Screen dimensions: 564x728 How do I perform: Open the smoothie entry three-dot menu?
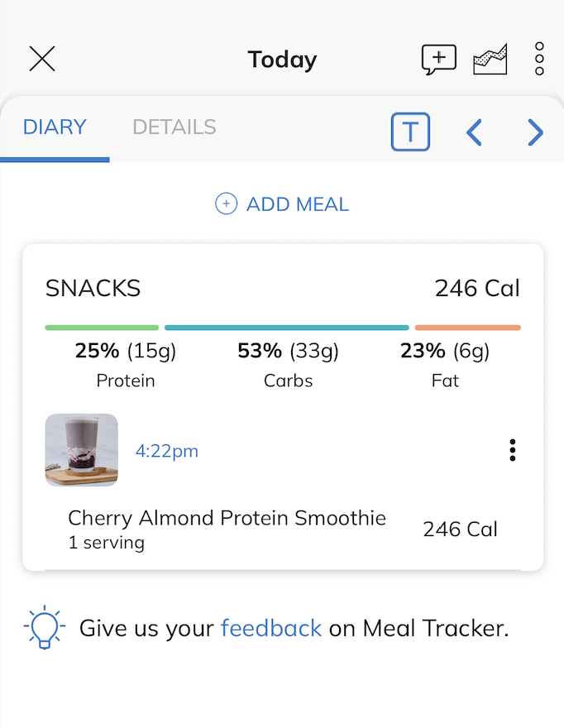click(x=513, y=450)
